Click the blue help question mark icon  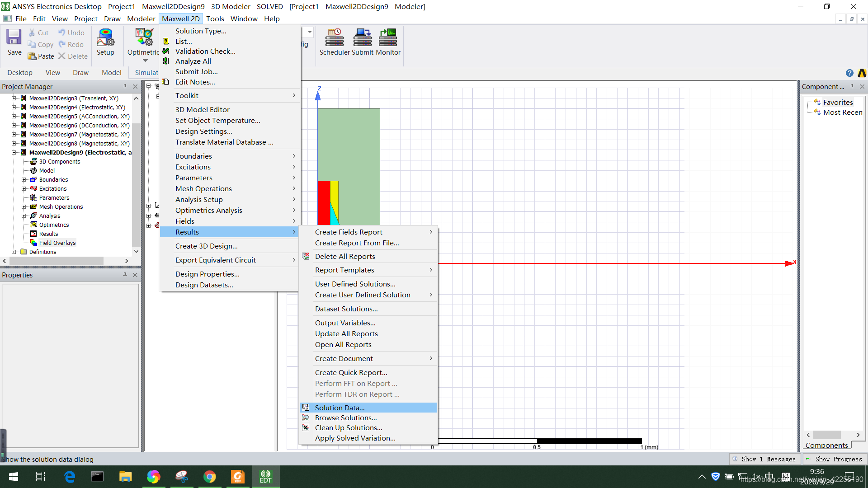[x=849, y=73]
